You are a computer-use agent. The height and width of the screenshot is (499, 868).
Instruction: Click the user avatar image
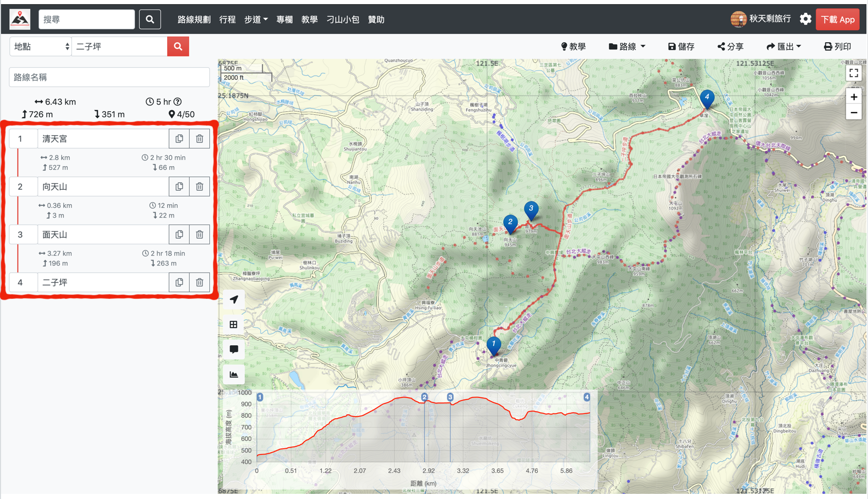pyautogui.click(x=738, y=19)
